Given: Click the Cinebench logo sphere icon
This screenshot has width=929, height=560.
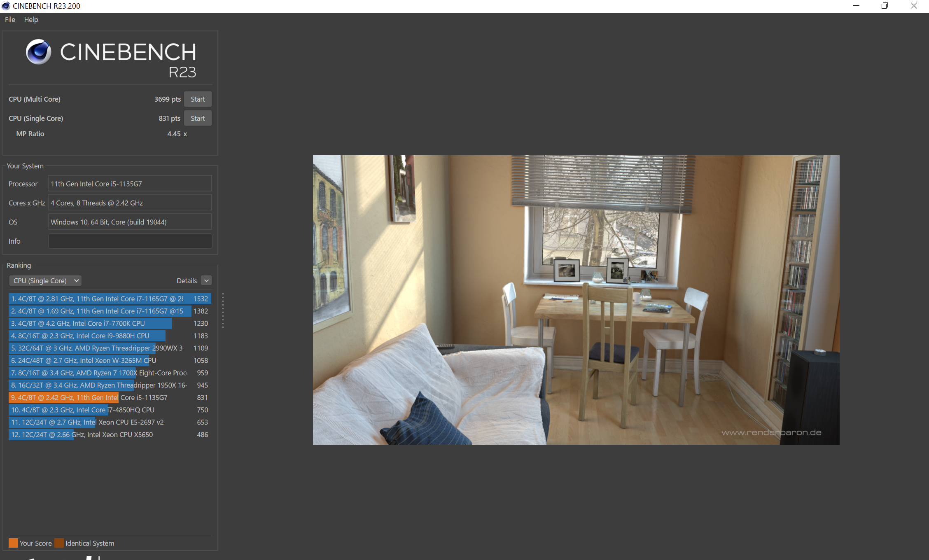Looking at the screenshot, I should click(x=39, y=52).
